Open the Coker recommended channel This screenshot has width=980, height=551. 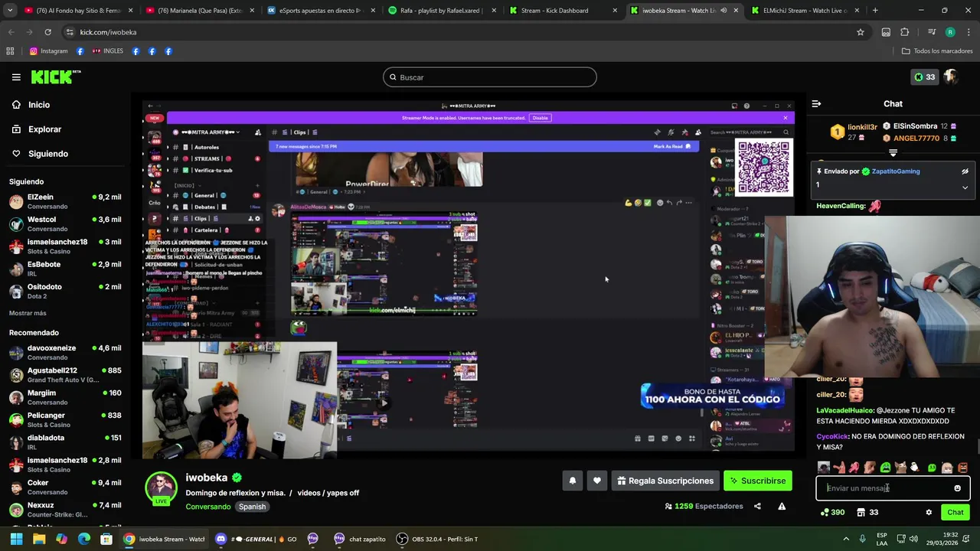click(65, 487)
